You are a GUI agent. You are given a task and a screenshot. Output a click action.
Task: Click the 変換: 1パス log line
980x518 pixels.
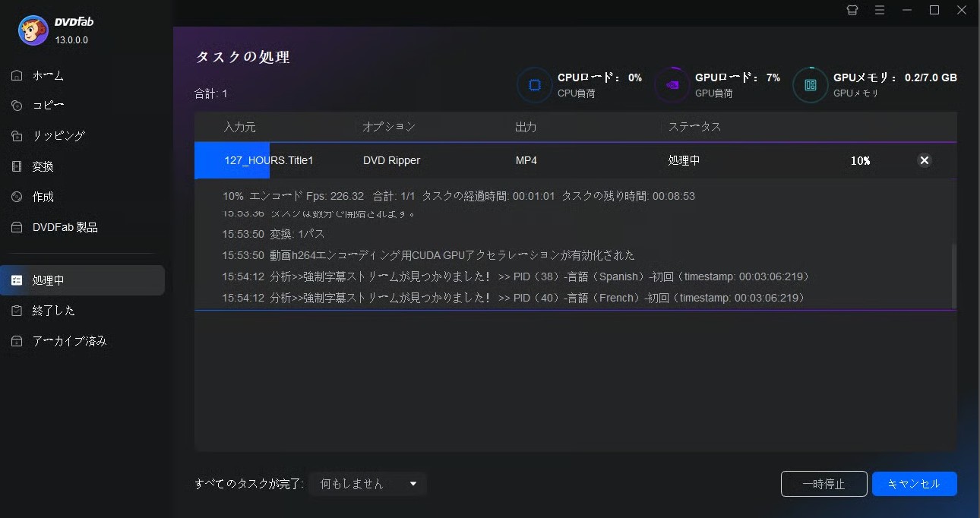pos(273,234)
